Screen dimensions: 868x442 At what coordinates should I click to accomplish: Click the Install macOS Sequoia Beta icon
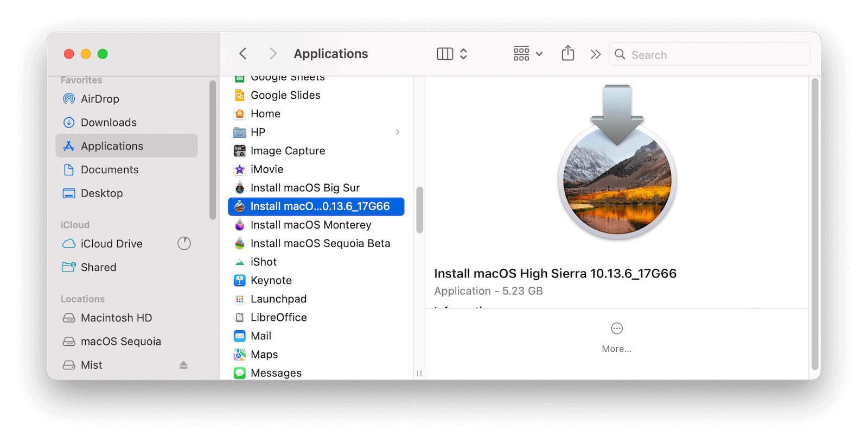click(x=239, y=243)
